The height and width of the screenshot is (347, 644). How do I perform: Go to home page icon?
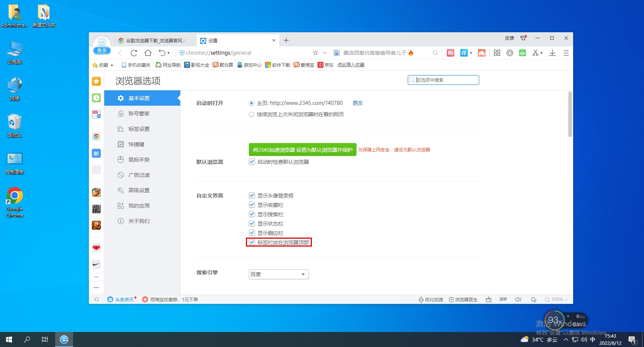coord(148,53)
